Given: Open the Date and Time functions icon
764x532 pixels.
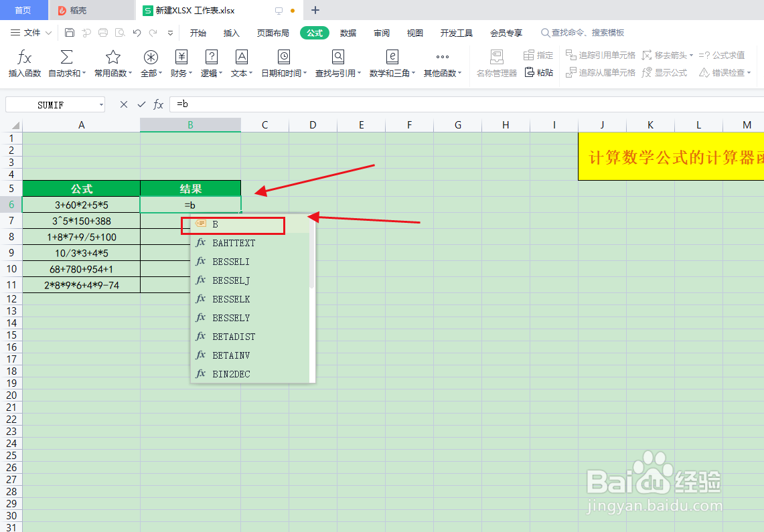Looking at the screenshot, I should pos(284,57).
